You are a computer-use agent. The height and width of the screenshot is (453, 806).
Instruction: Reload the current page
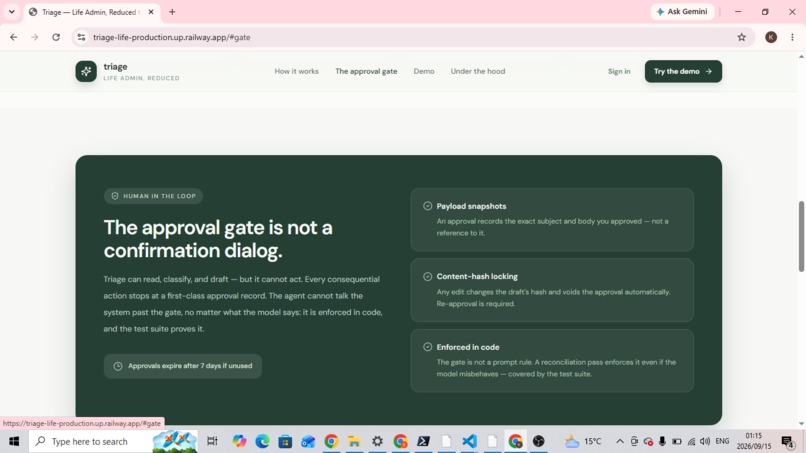[56, 37]
